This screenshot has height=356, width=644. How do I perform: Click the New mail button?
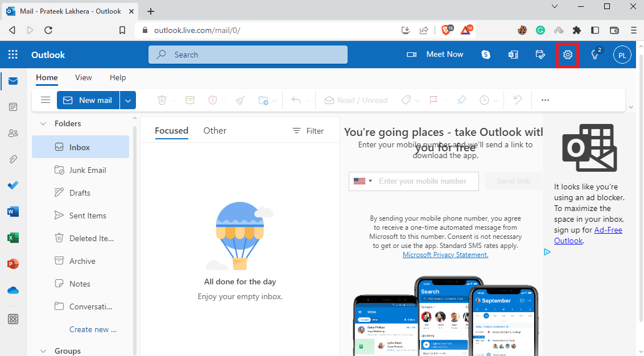[88, 100]
